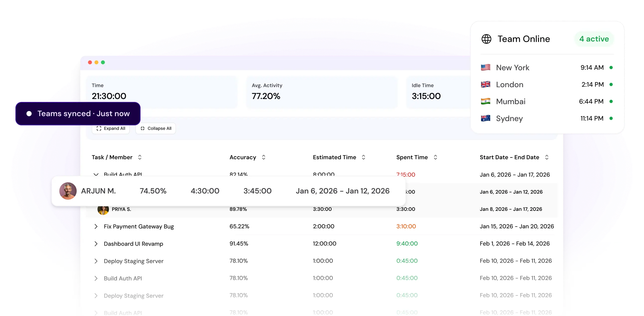The height and width of the screenshot is (316, 644).
Task: Click the Team Online heading
Action: coord(524,39)
